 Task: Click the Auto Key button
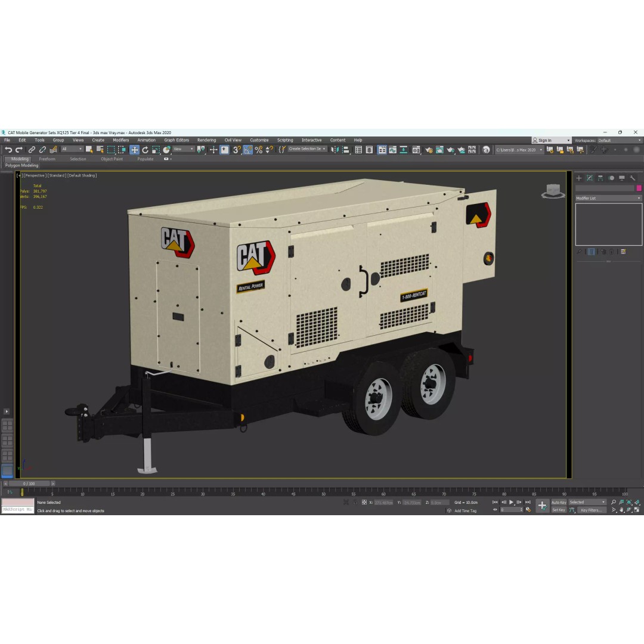tap(559, 502)
